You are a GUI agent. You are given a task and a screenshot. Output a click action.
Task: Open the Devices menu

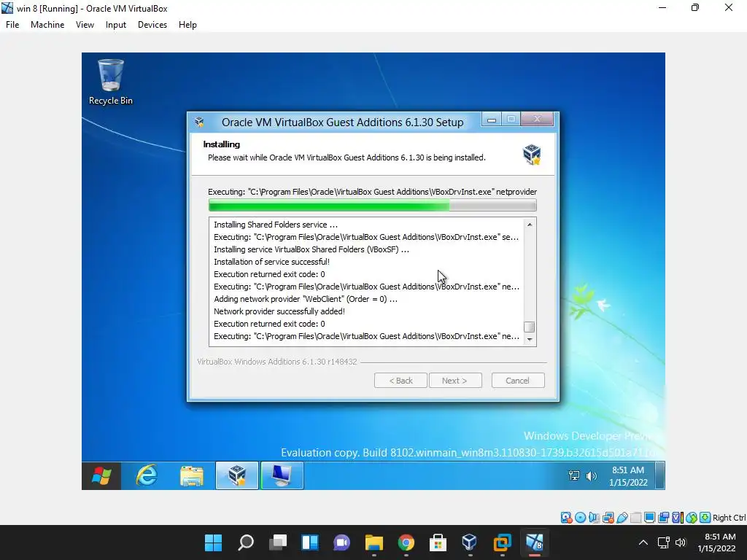pyautogui.click(x=152, y=25)
